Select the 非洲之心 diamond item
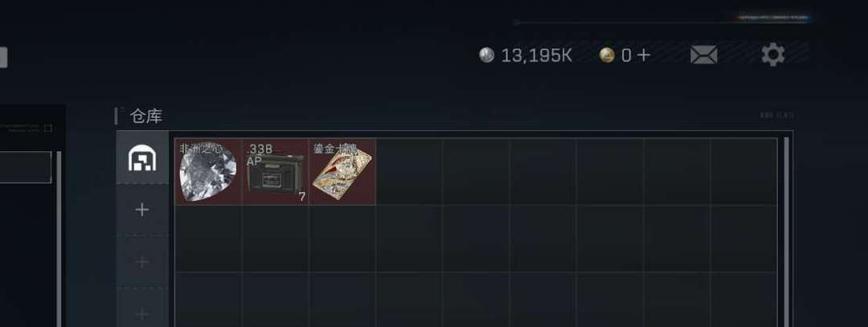868x327 pixels. (208, 171)
